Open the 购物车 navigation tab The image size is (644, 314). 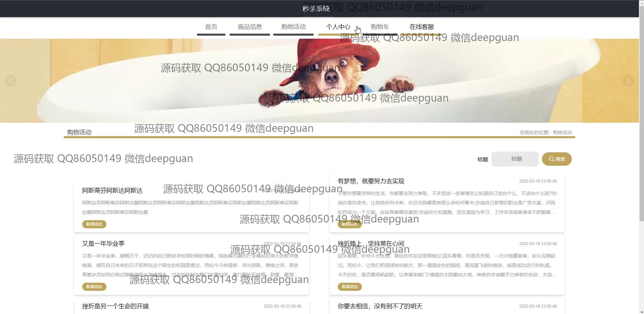tap(379, 27)
